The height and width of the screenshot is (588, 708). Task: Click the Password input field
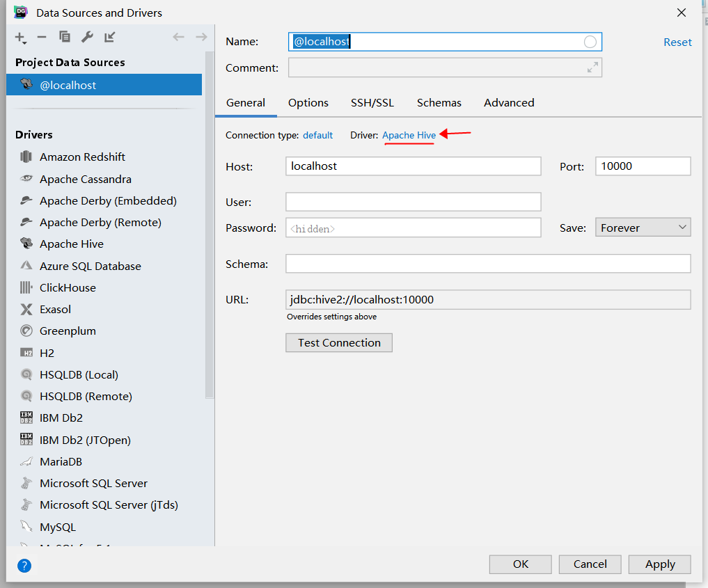[x=413, y=228]
